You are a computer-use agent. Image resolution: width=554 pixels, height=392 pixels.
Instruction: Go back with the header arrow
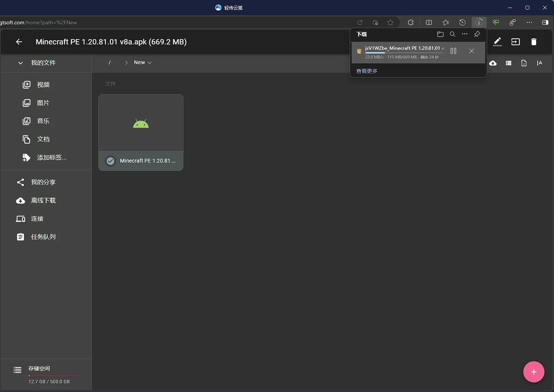pos(19,42)
